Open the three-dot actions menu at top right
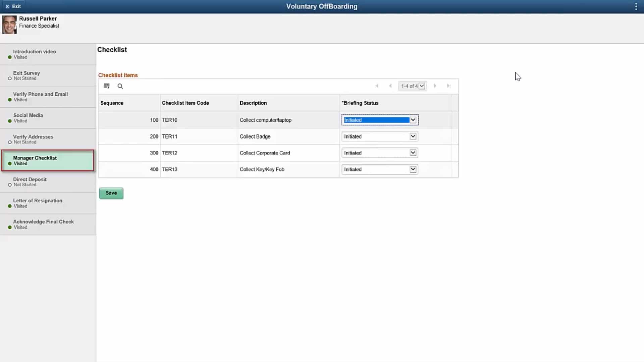644x362 pixels. point(636,6)
